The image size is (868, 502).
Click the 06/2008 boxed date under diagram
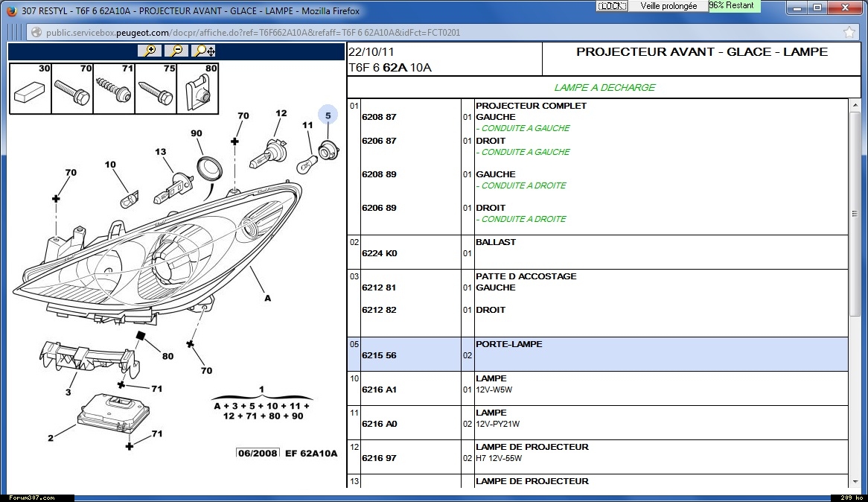258,454
